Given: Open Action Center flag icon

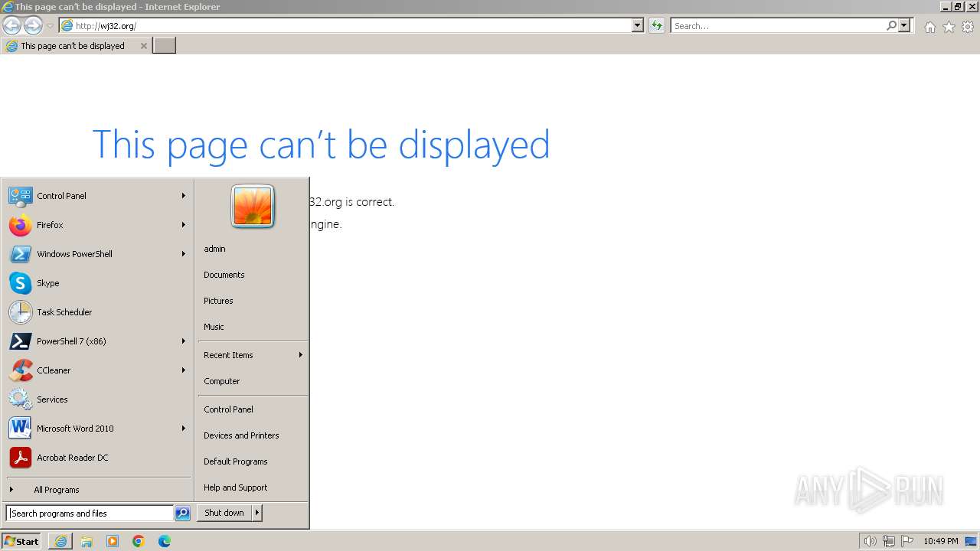Looking at the screenshot, I should coord(907,541).
